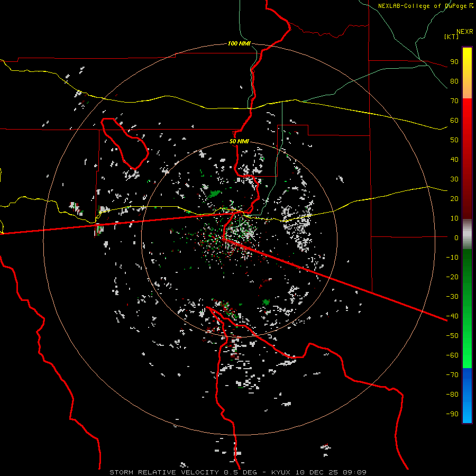This screenshot has height=476, width=476.
Task: Select the 80 value on velocity scale
Action: [454, 81]
